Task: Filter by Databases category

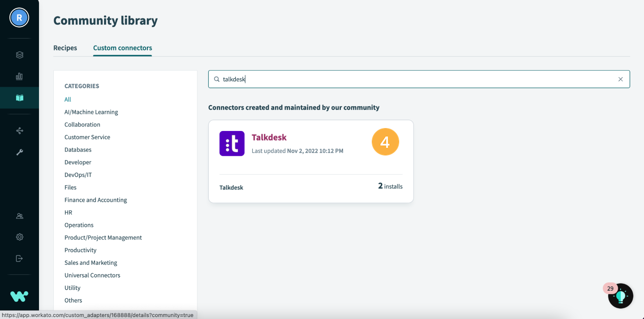Action: pos(78,150)
